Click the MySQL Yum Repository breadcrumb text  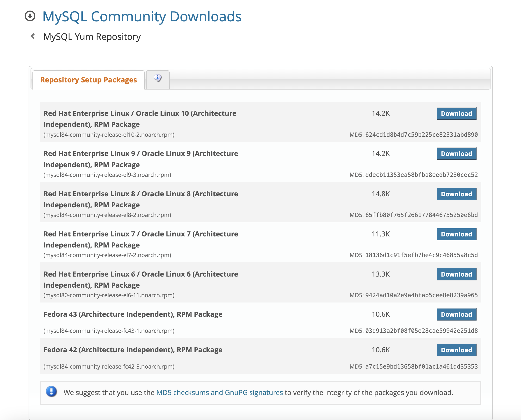pos(92,37)
